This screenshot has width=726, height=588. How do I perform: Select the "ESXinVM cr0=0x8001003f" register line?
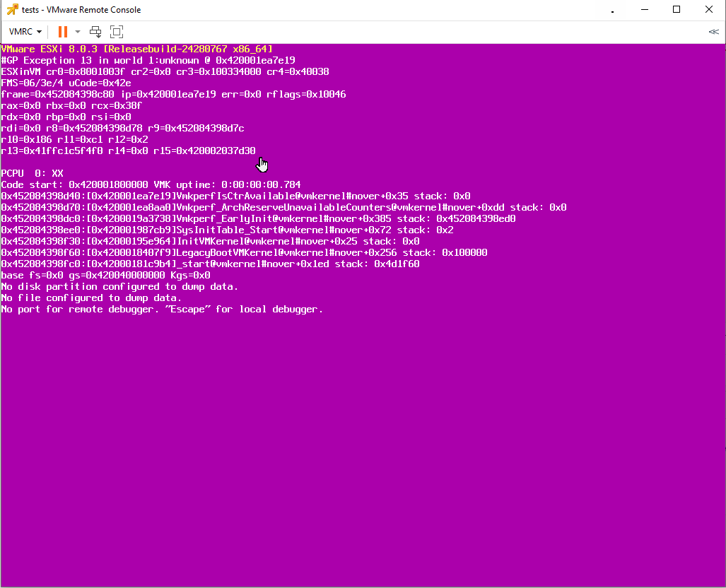pyautogui.click(x=165, y=72)
